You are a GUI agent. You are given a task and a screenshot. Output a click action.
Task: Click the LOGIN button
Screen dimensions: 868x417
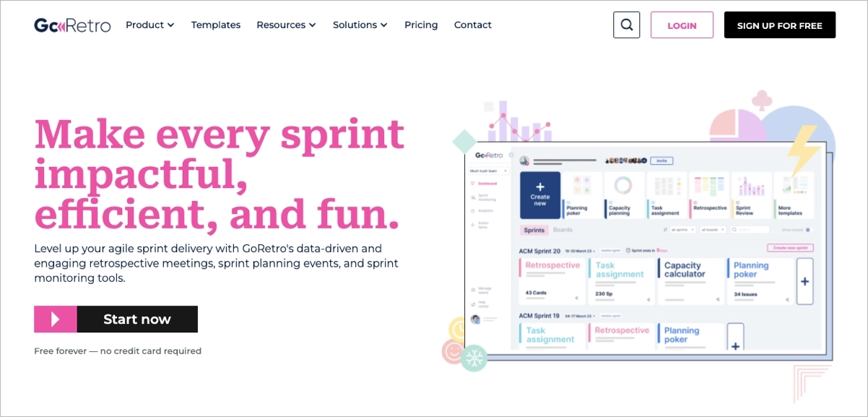coord(682,25)
